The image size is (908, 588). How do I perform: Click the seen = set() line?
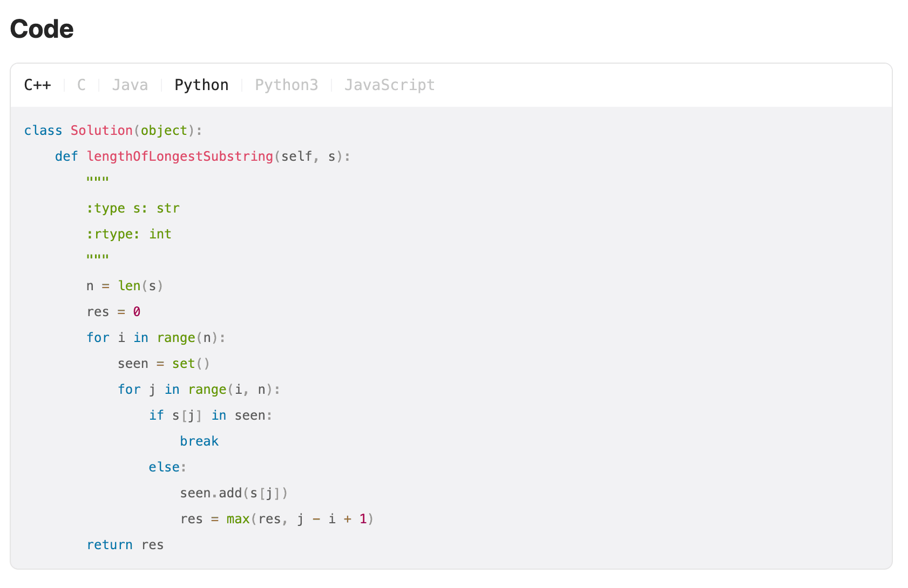pyautogui.click(x=164, y=364)
